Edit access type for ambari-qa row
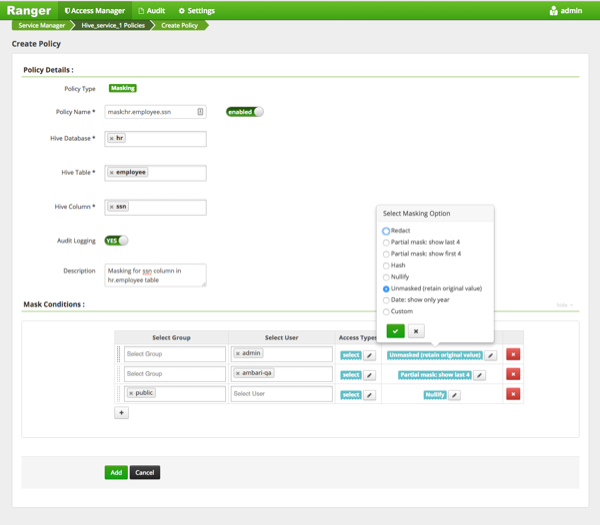 tap(369, 374)
